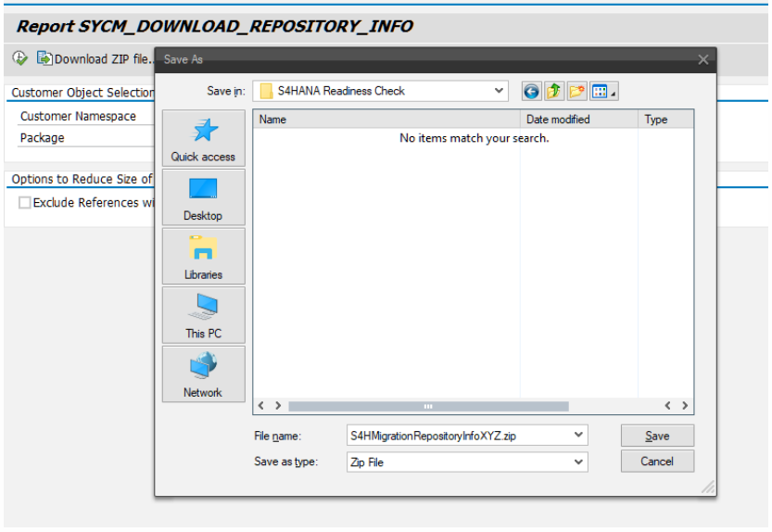Click the Customer Namespace label
The width and height of the screenshot is (772, 532).
click(78, 116)
